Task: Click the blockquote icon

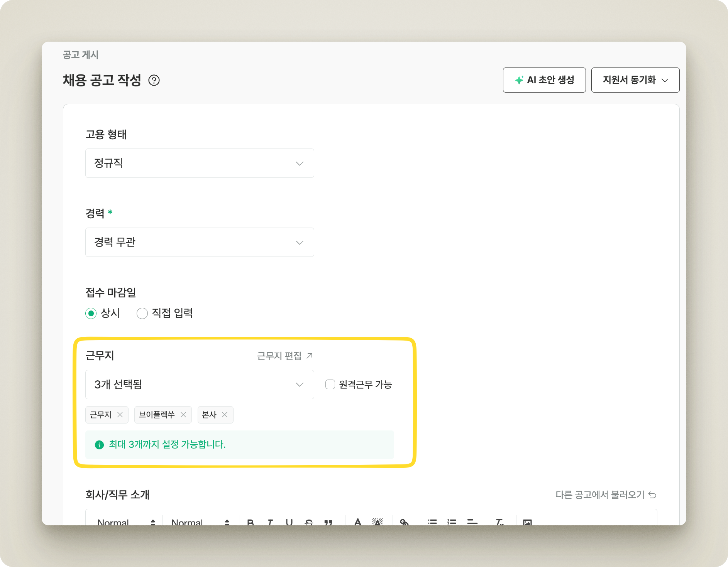Action: coord(328,522)
